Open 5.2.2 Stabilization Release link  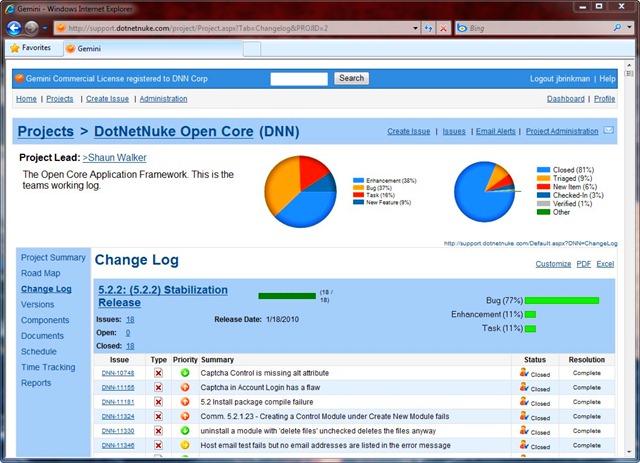coord(163,296)
